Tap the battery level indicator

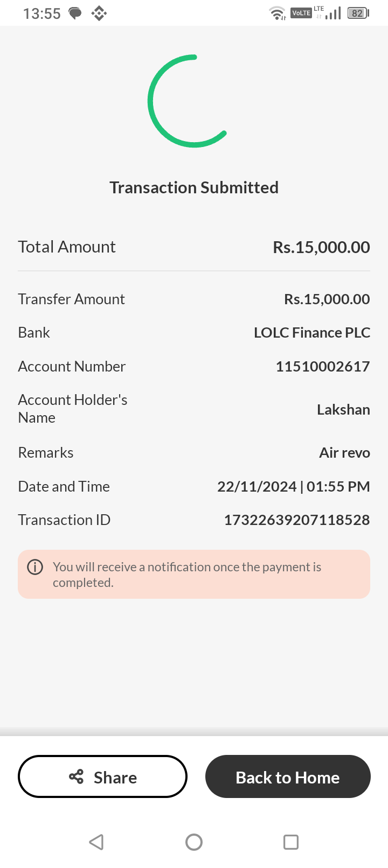coord(358,13)
